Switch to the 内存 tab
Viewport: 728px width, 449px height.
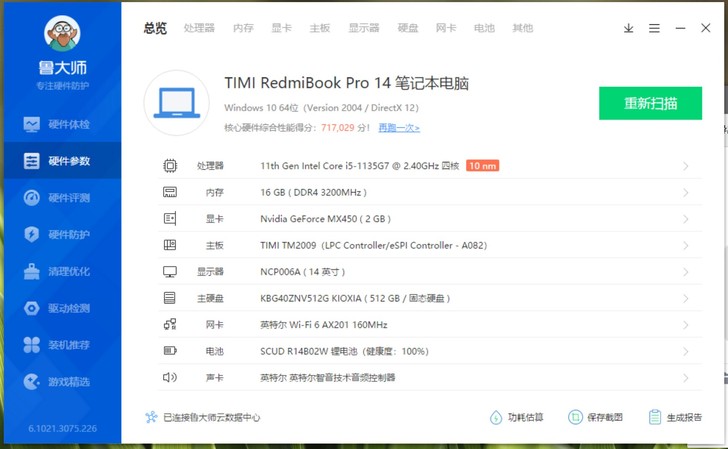tap(243, 28)
